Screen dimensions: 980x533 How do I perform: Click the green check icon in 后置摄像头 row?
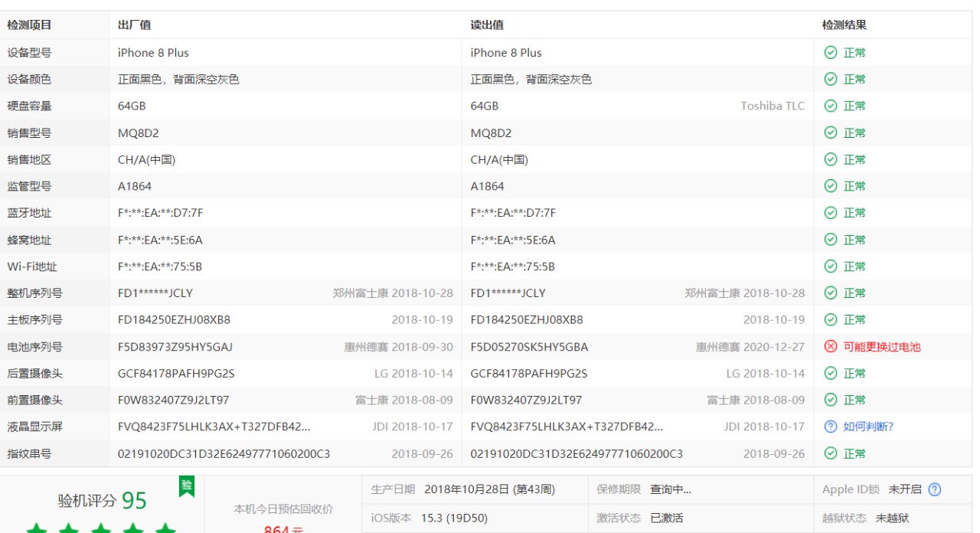[x=830, y=374]
